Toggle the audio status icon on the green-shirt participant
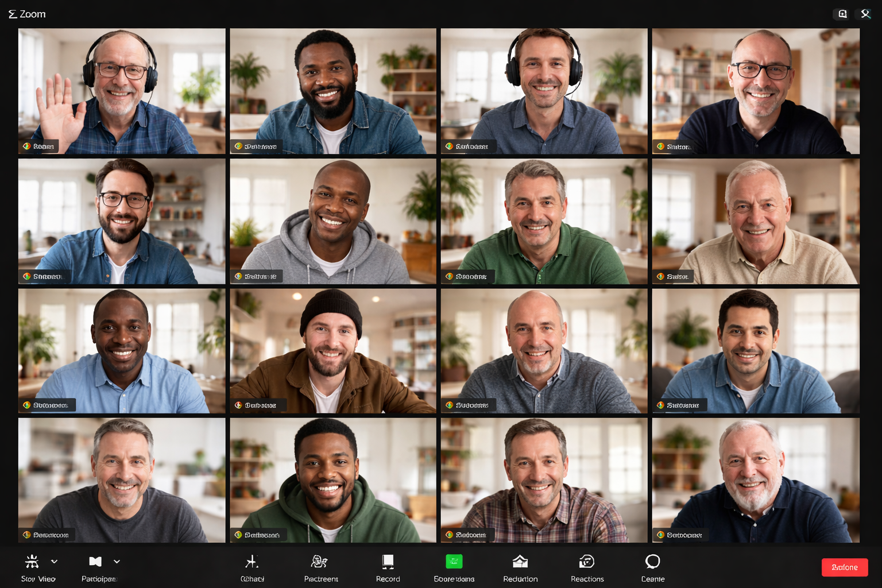The width and height of the screenshot is (882, 588). 450,276
